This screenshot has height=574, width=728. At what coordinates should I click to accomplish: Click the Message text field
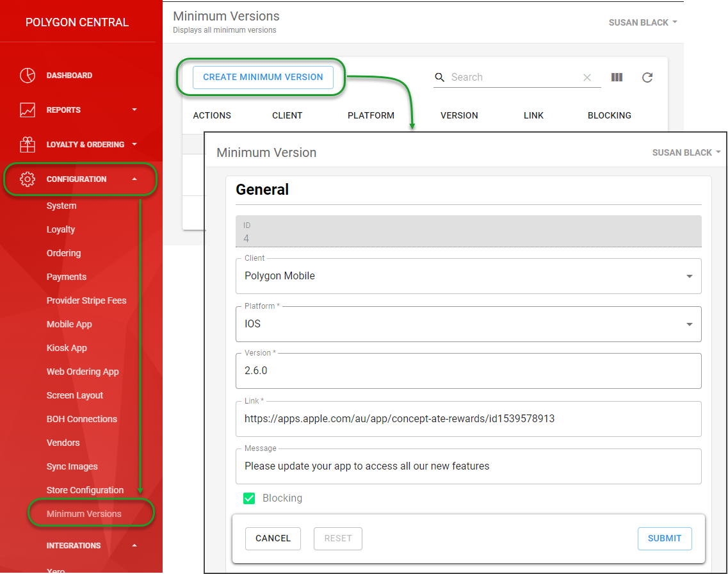click(469, 466)
